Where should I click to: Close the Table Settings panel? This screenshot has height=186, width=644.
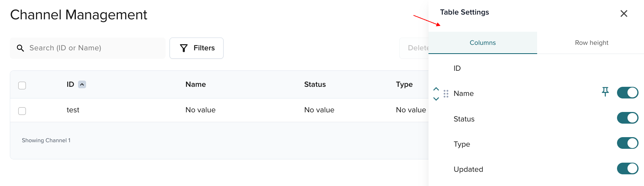tap(624, 13)
